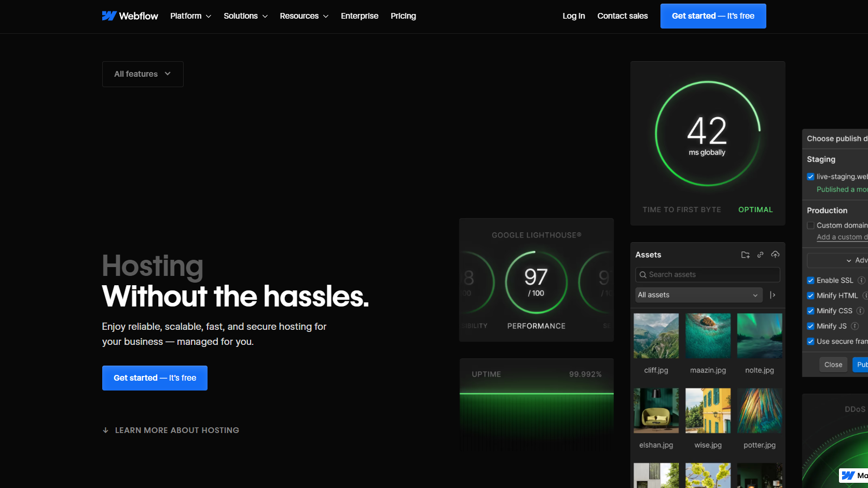868x488 pixels.
Task: Click the Webflow logo in the navbar
Action: (130, 16)
